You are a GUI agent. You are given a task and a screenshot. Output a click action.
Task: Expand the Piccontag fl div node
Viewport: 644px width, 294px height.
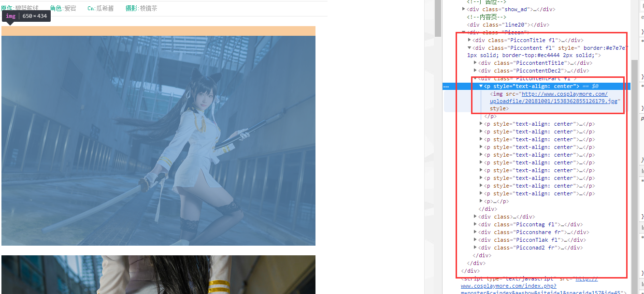[x=476, y=224]
